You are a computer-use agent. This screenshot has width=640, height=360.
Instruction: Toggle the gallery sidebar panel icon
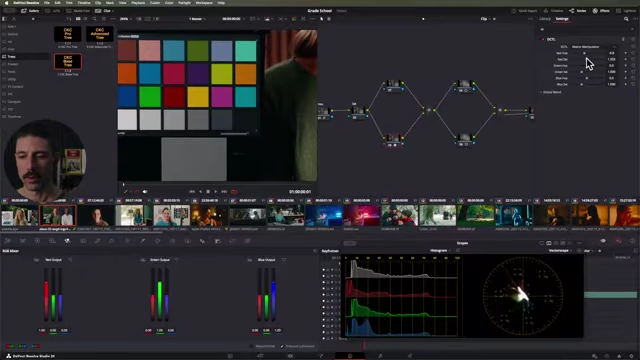coord(4,19)
